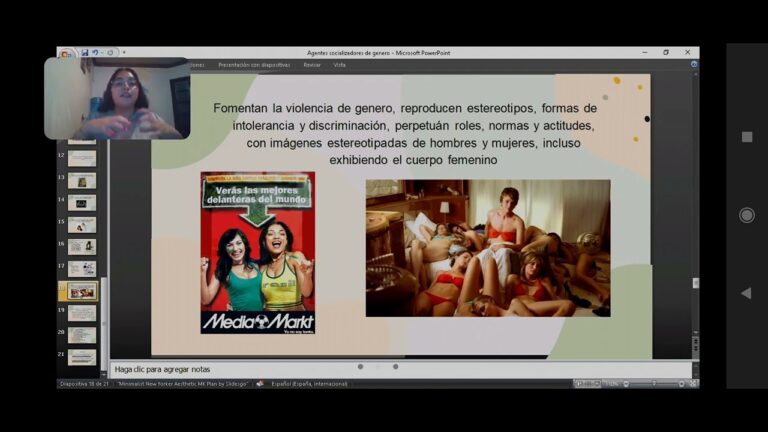Switch to the Revisar ribbon tab
Image resolution: width=768 pixels, height=432 pixels.
[312, 65]
